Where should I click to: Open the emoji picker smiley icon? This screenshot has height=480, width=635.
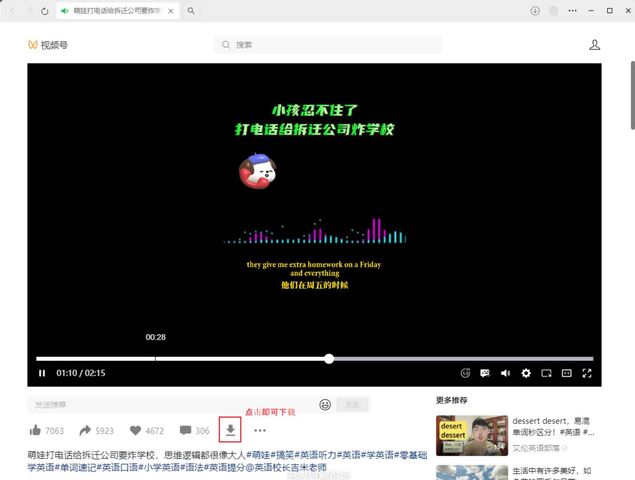pos(325,405)
